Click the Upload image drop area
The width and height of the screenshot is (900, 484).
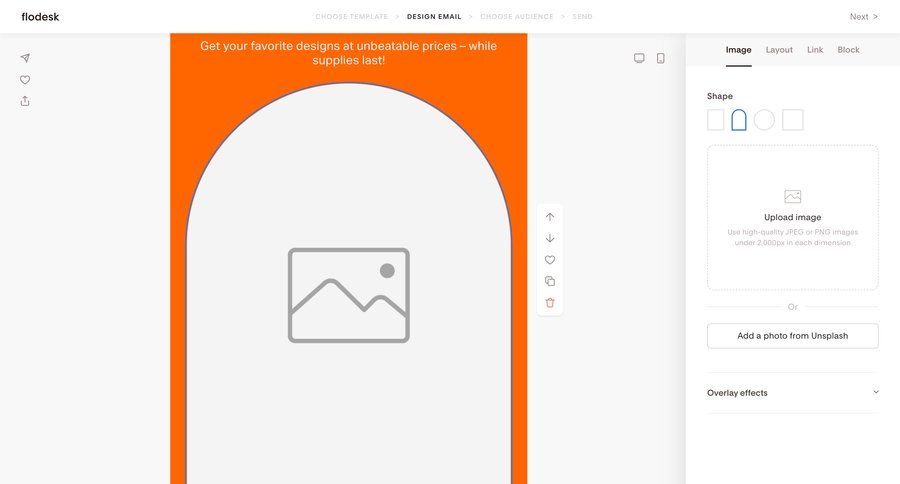(793, 218)
